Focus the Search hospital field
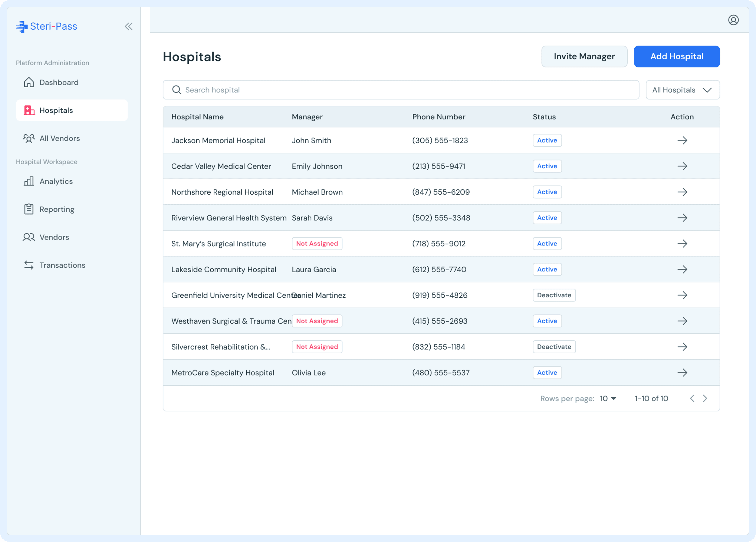This screenshot has height=542, width=756. (x=401, y=90)
